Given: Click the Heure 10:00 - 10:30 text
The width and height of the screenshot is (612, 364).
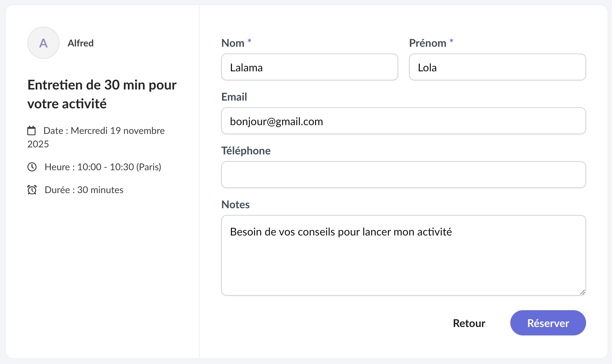Looking at the screenshot, I should click(x=103, y=167).
